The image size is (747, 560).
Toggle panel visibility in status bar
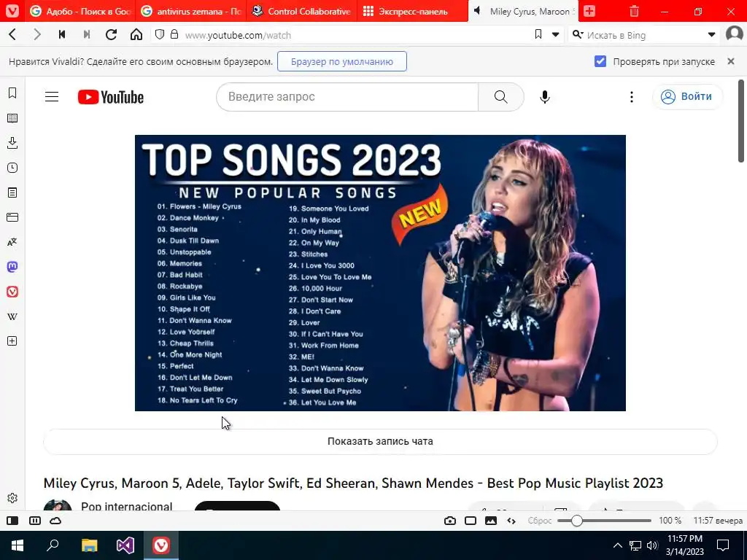pos(12,521)
